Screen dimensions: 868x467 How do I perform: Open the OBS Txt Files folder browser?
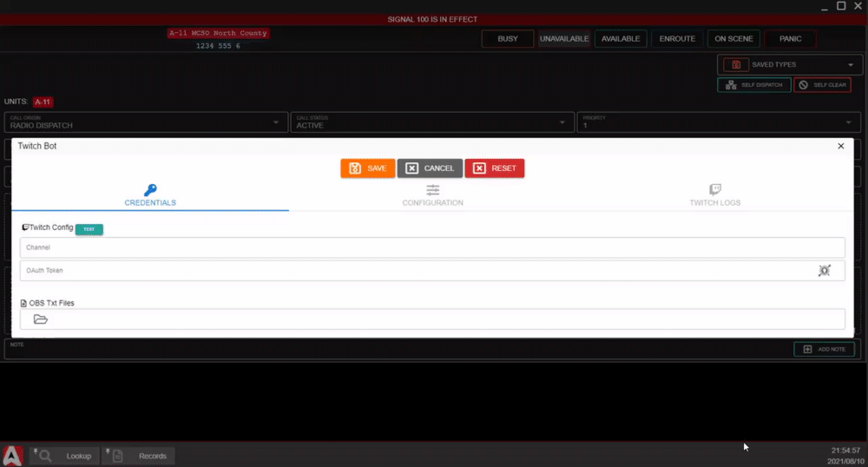[41, 319]
